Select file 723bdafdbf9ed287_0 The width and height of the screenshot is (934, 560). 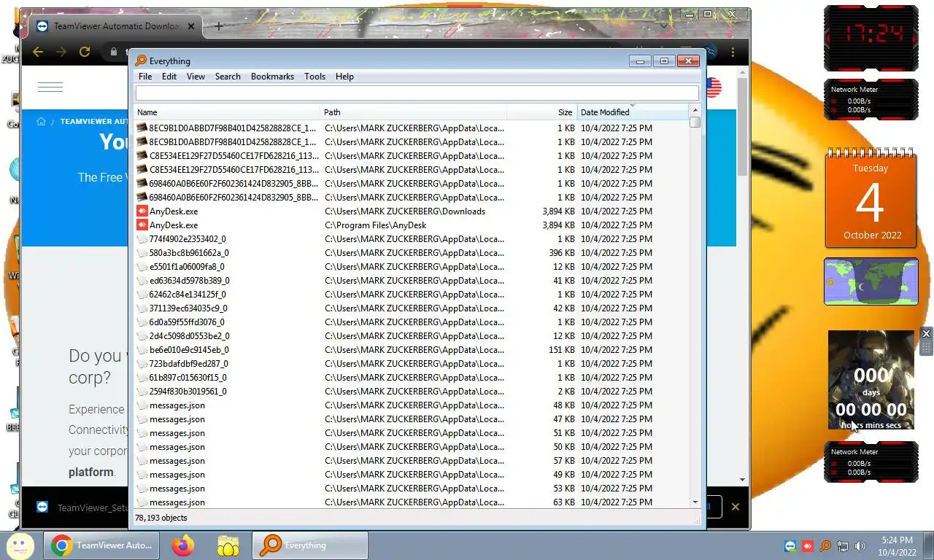[188, 364]
